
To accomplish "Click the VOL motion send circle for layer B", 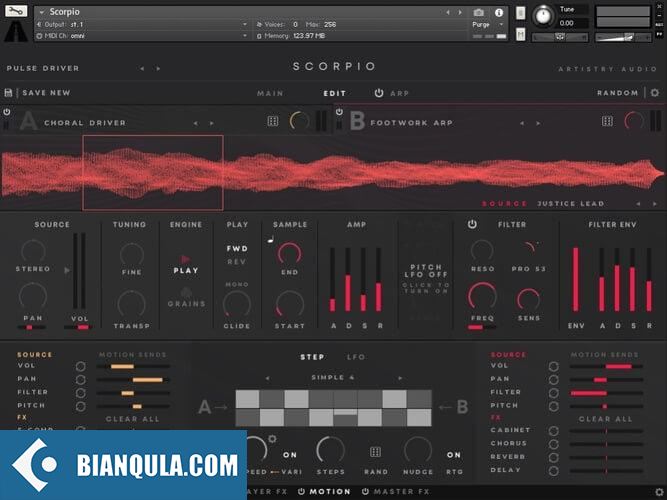I will click(x=553, y=366).
